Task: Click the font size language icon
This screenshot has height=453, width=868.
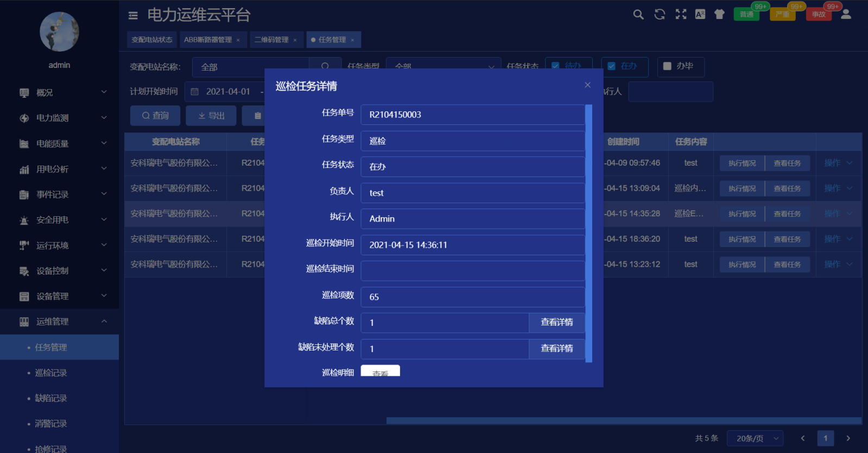Action: coord(700,15)
